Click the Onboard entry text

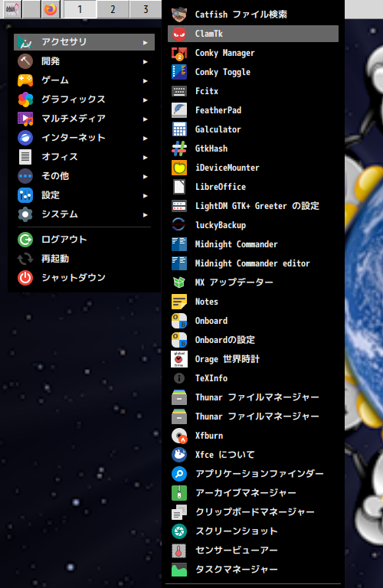tap(211, 321)
